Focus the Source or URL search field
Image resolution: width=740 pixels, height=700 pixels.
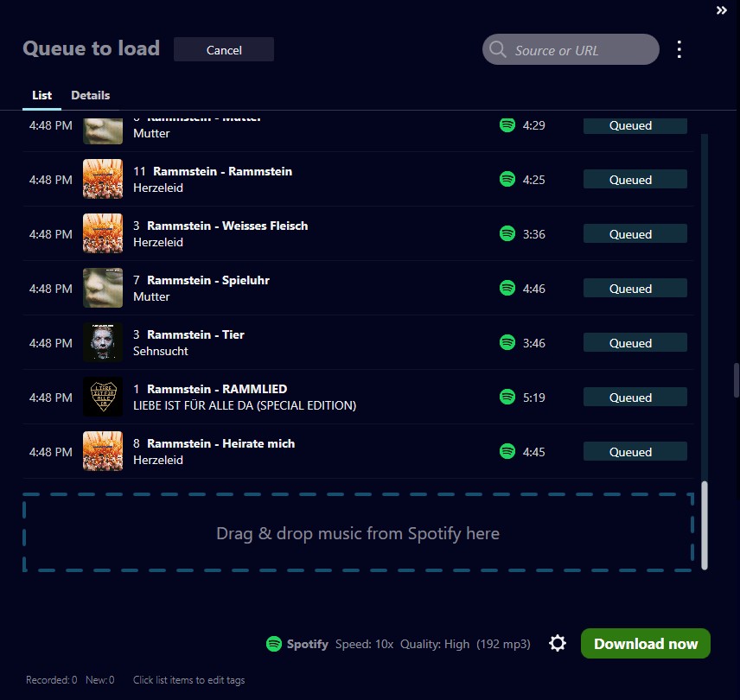571,49
